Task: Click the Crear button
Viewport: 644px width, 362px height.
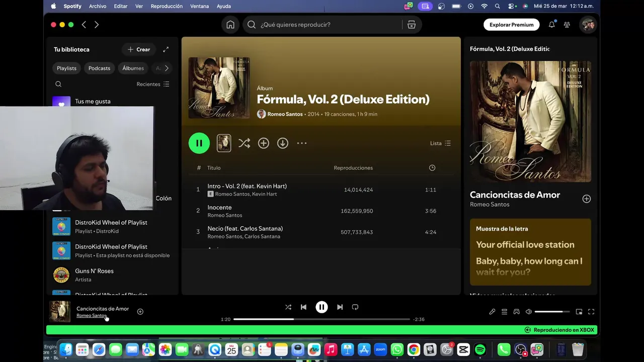Action: pos(139,49)
